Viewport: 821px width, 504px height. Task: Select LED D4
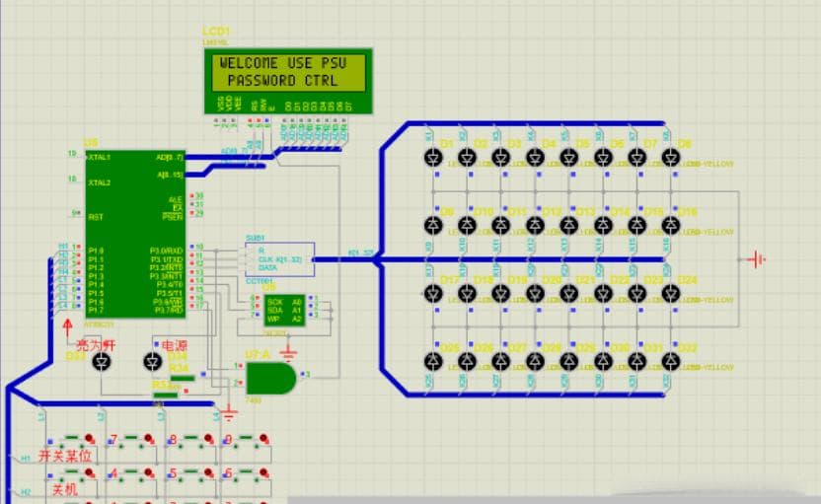click(x=535, y=157)
